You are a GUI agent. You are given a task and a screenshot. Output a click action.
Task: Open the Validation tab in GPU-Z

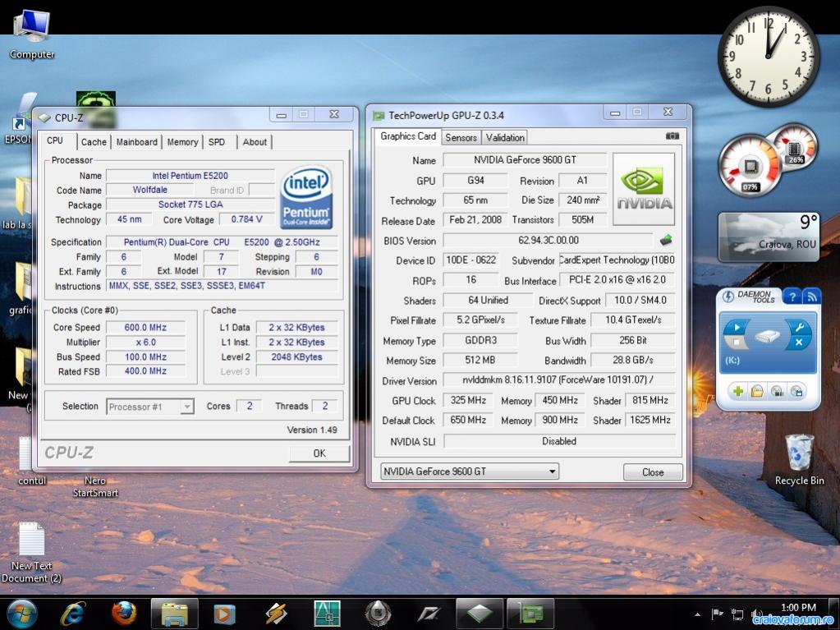tap(505, 138)
